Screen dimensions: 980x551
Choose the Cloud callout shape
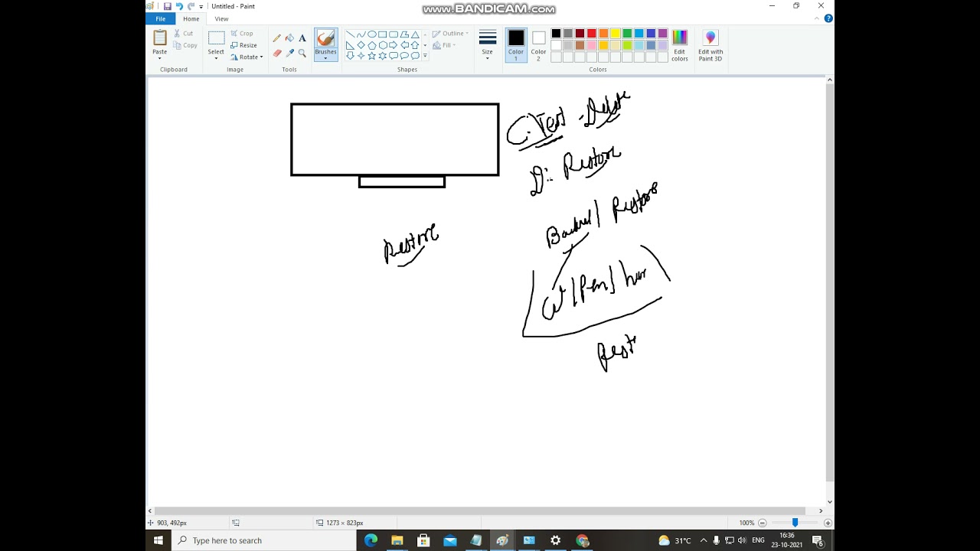coord(415,56)
